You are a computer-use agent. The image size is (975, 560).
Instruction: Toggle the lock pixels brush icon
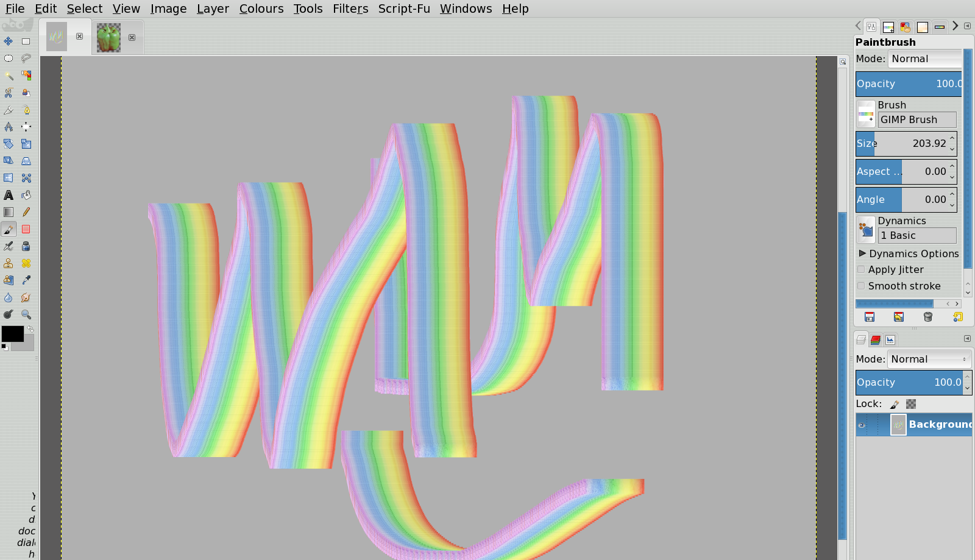(x=895, y=404)
